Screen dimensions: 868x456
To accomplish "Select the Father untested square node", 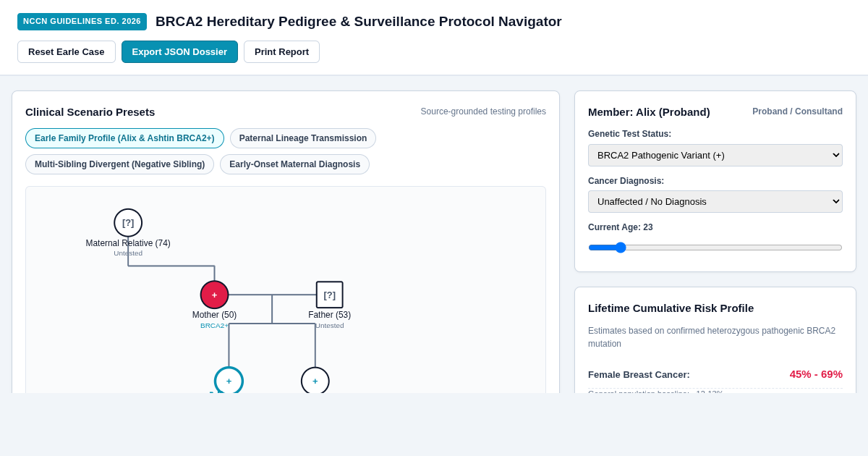I will point(330,295).
